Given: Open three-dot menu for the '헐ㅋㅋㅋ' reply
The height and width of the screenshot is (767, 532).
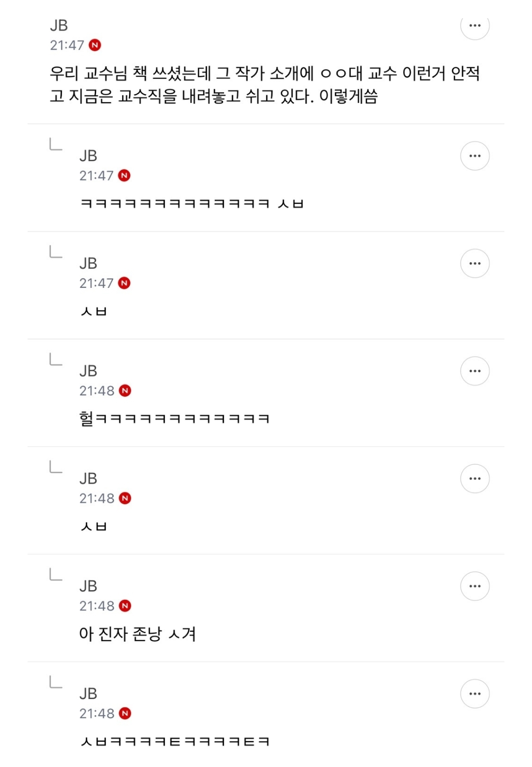Looking at the screenshot, I should pos(474,371).
